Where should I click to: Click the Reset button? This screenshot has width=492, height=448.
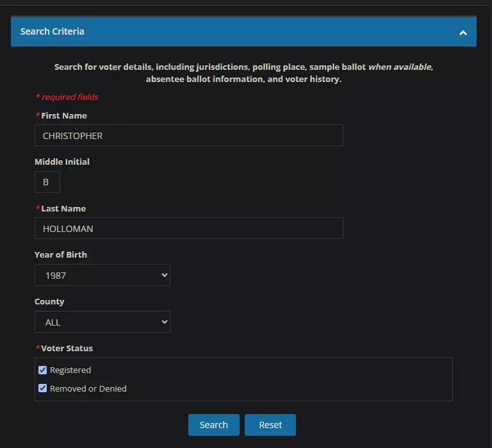point(270,425)
